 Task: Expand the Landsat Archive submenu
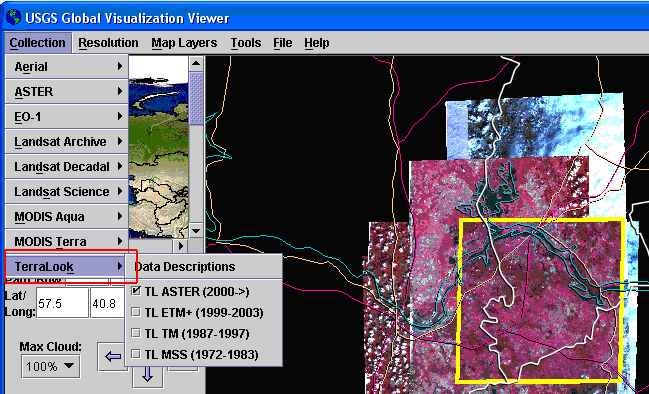tap(67, 142)
